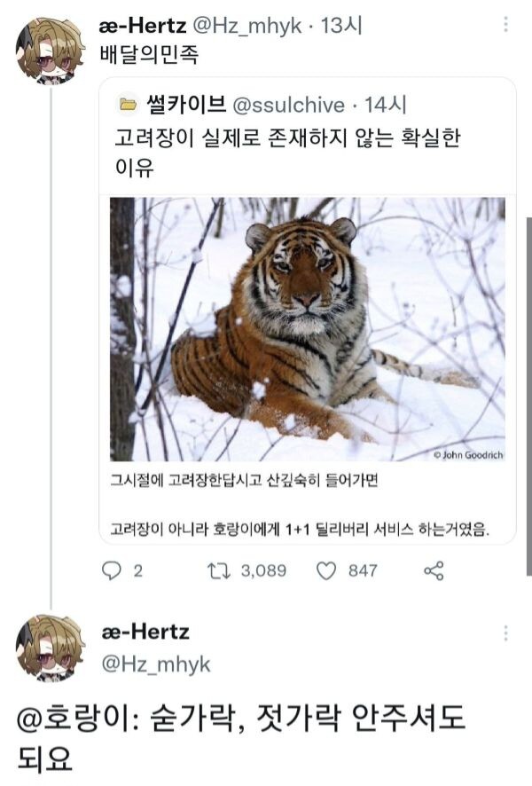
Task: Click the reply speech-bubble icon
Action: (x=111, y=570)
